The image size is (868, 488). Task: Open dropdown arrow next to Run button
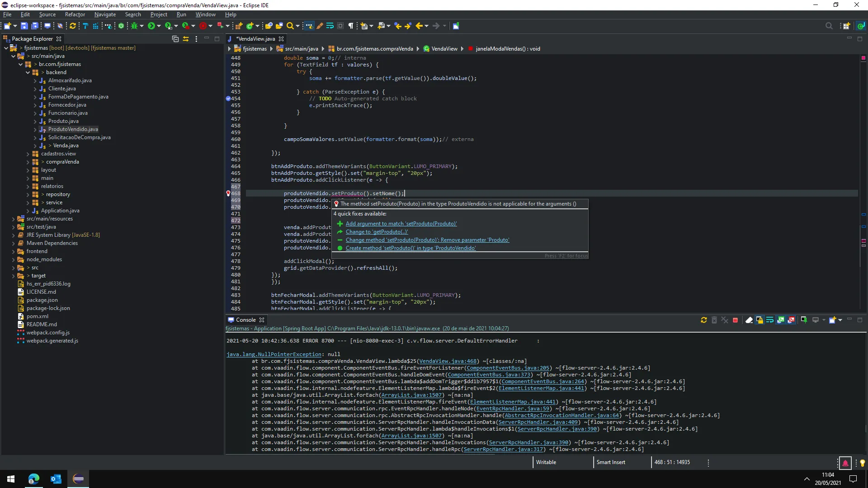[159, 26]
